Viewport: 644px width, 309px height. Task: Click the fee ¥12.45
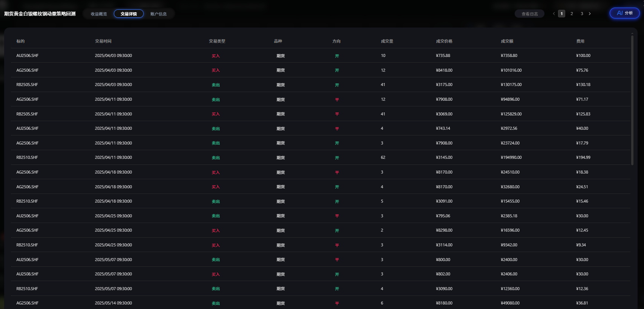[x=582, y=230]
